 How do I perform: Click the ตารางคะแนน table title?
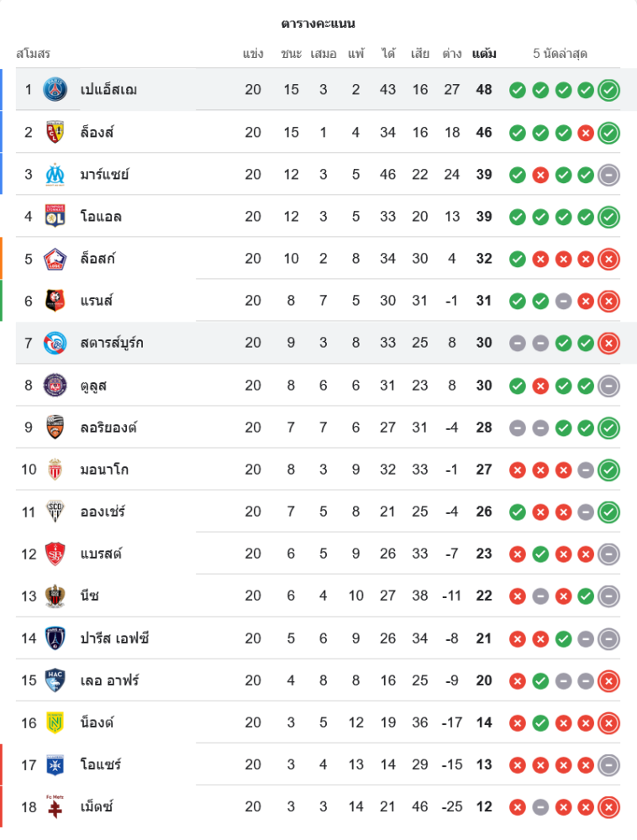[x=318, y=24]
